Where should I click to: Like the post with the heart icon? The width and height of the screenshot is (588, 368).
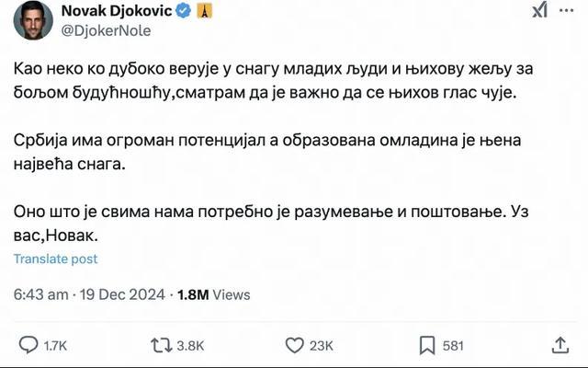[295, 345]
